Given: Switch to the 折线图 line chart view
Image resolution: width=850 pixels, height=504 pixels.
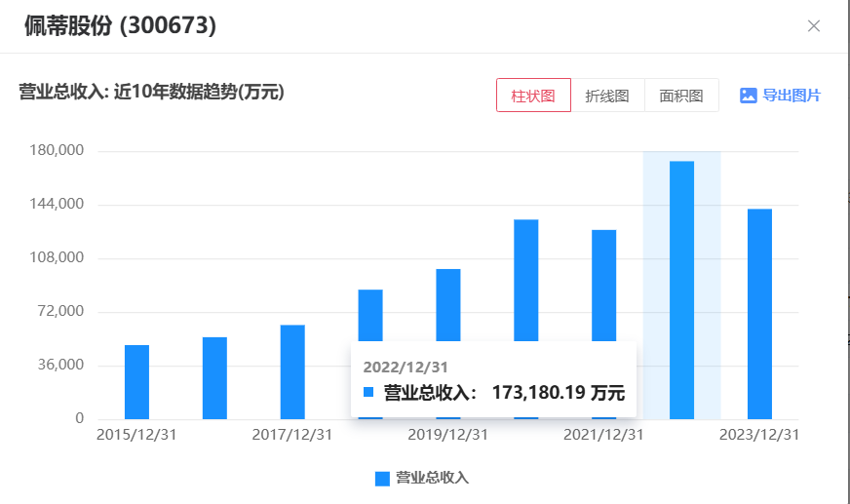Looking at the screenshot, I should click(607, 96).
